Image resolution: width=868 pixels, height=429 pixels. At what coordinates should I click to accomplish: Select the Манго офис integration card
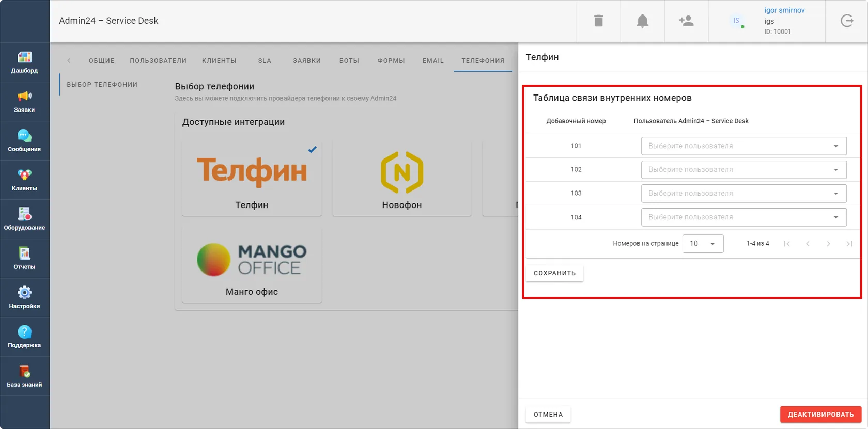tap(252, 265)
